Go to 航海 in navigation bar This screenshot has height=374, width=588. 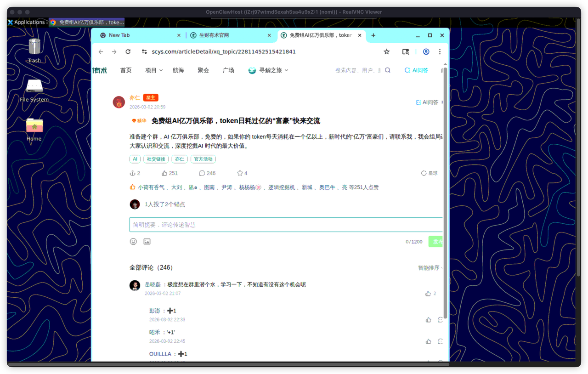[x=178, y=70]
